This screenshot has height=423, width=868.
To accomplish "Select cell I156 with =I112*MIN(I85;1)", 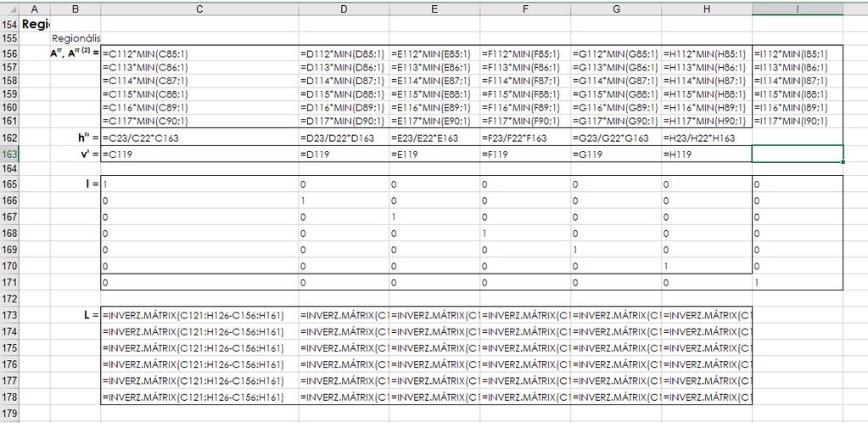I will [x=797, y=54].
